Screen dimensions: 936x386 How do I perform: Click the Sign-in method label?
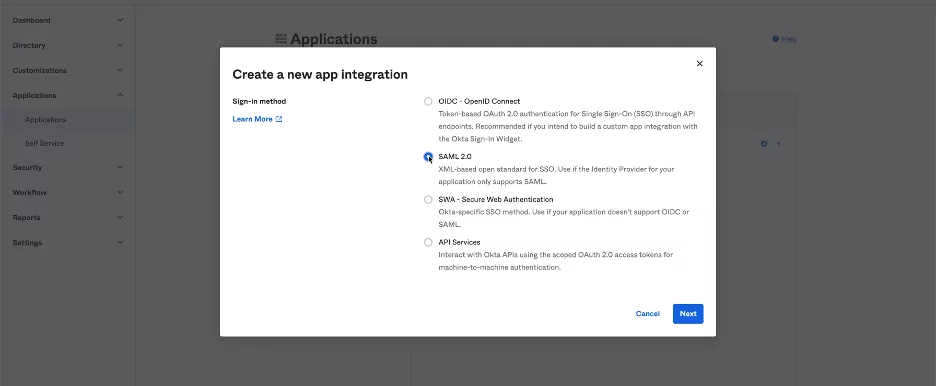pyautogui.click(x=259, y=101)
